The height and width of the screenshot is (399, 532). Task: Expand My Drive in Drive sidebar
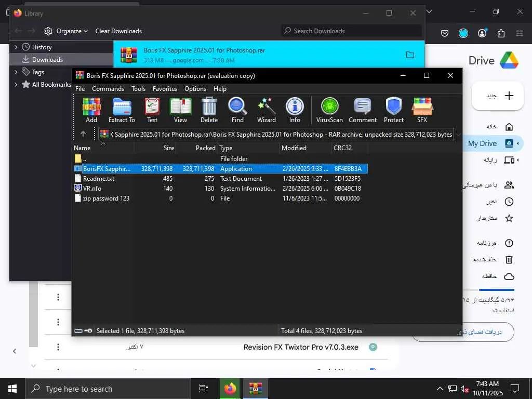pyautogui.click(x=518, y=143)
